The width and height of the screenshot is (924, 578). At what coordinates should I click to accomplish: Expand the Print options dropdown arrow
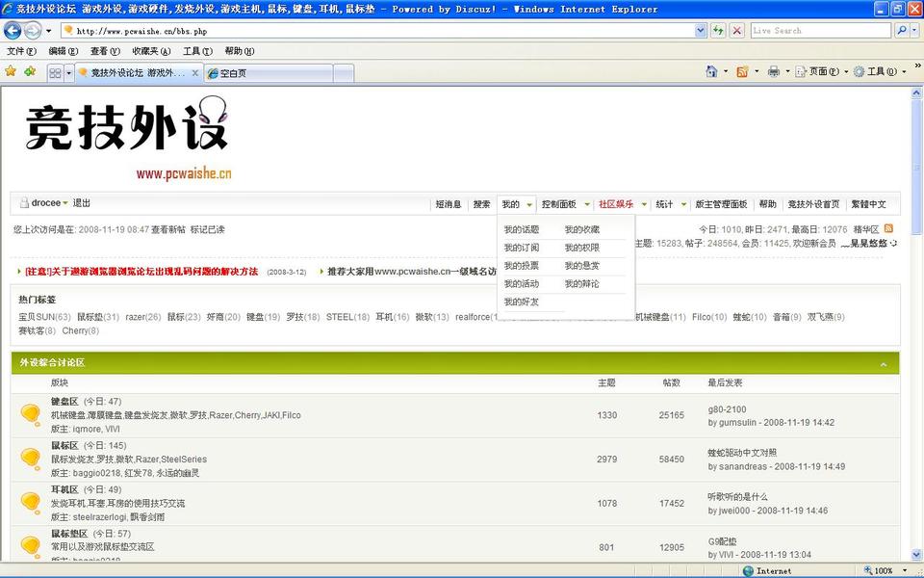click(x=787, y=72)
